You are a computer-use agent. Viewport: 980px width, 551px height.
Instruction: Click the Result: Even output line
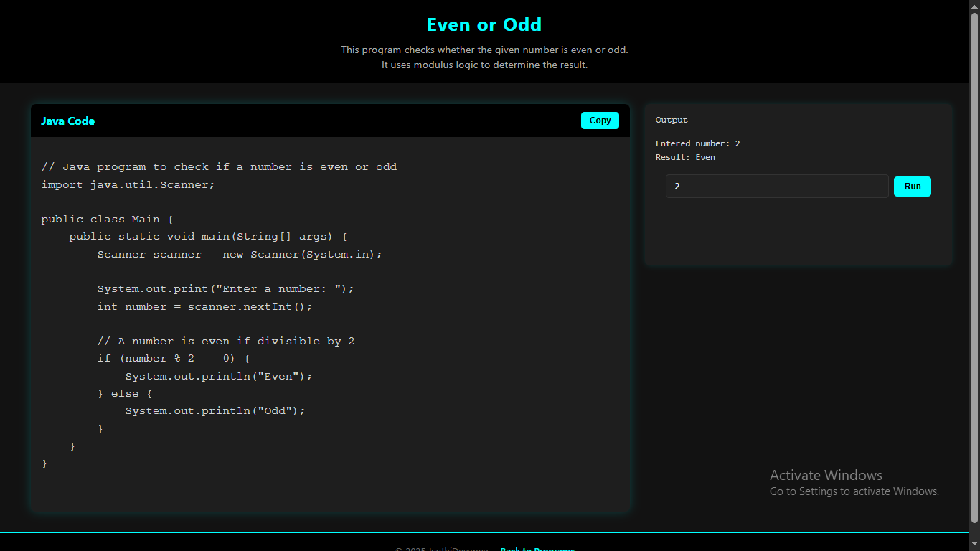tap(685, 157)
